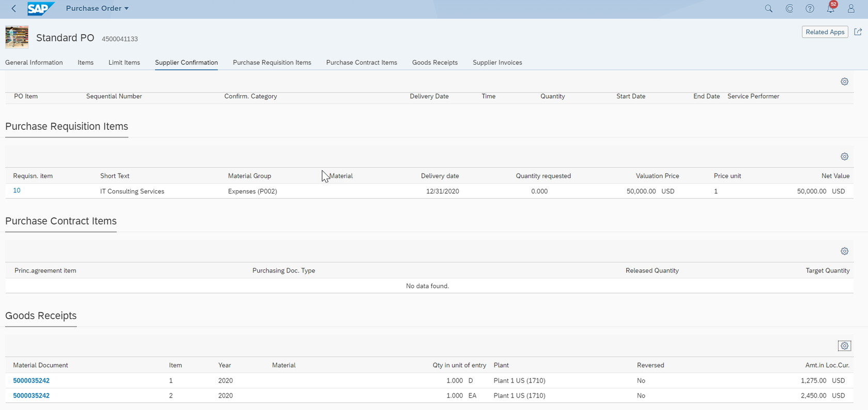Open the user profile icon
868x410 pixels.
click(x=851, y=8)
